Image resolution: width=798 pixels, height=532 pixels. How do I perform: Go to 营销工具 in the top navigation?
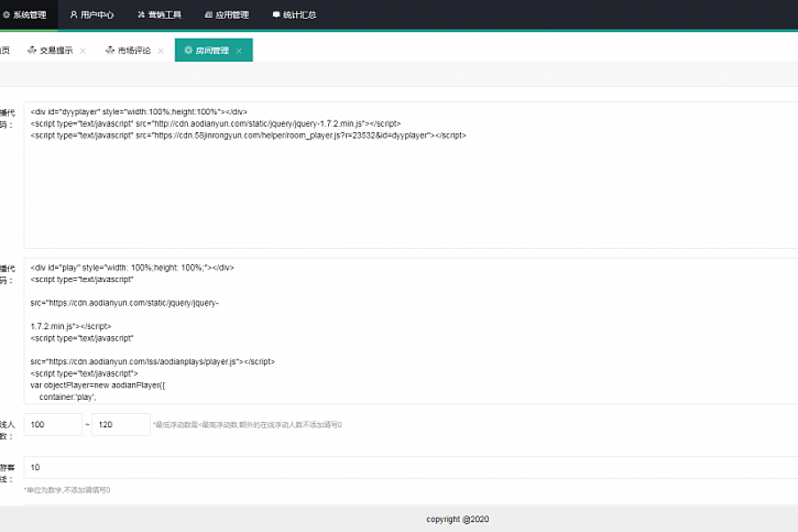(x=160, y=15)
